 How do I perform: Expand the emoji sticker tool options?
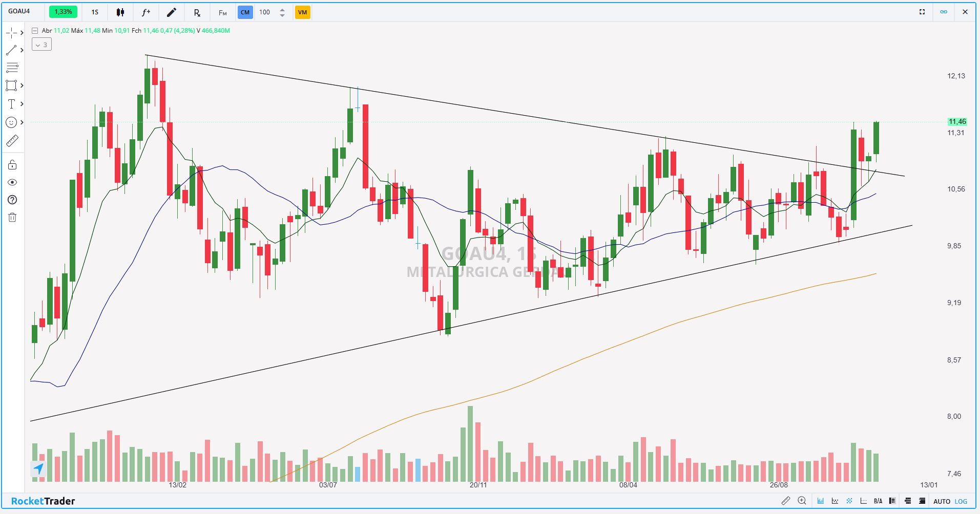point(22,122)
